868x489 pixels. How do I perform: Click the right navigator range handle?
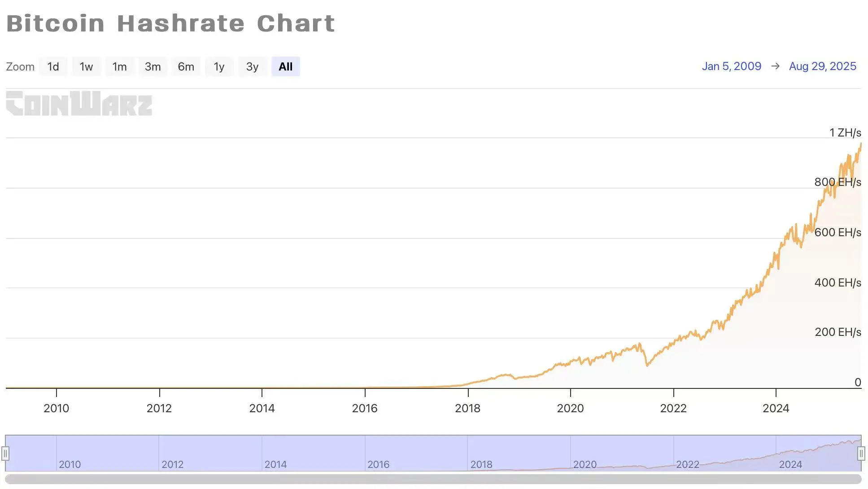tap(861, 454)
